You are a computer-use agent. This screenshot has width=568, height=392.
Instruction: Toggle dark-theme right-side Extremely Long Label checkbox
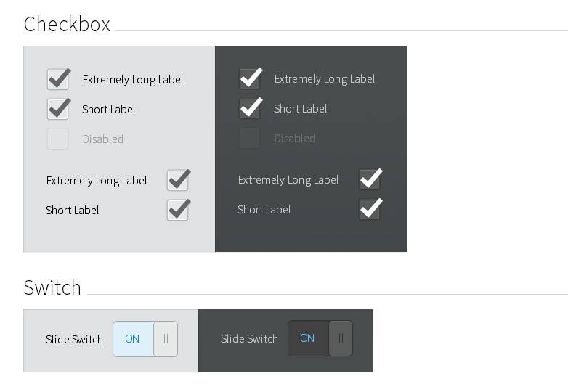point(370,179)
